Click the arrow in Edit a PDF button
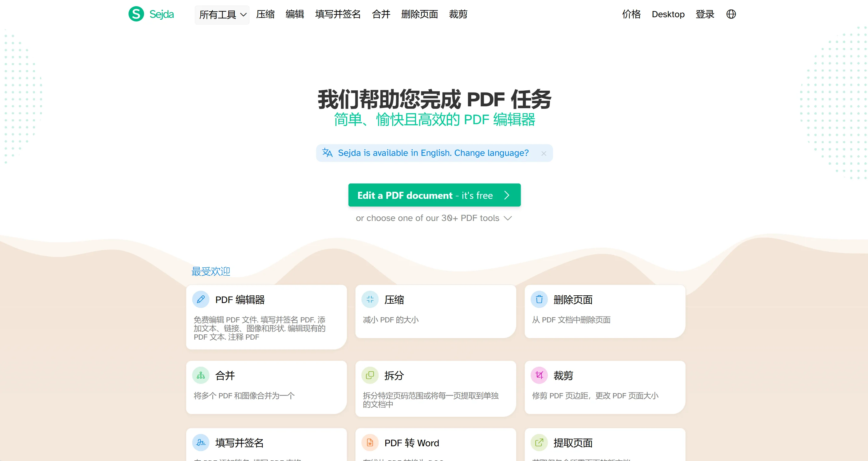The width and height of the screenshot is (868, 461). 506,195
